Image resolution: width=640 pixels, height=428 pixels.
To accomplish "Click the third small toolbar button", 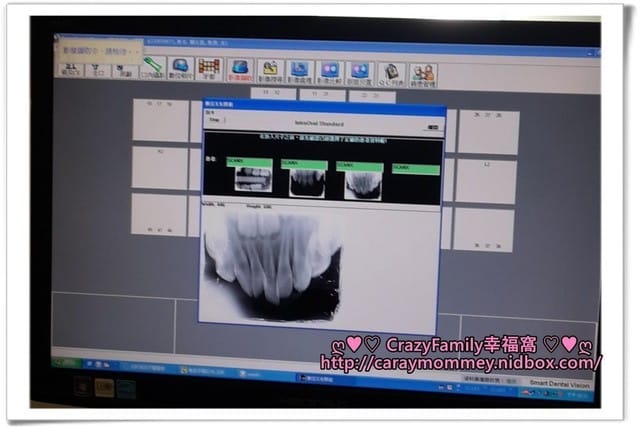I will click(124, 71).
